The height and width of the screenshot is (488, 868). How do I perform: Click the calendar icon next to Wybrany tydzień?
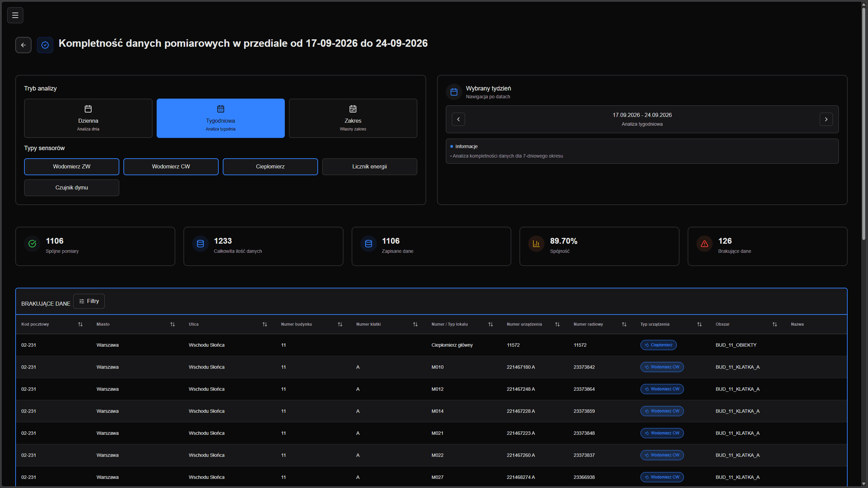[x=454, y=92]
